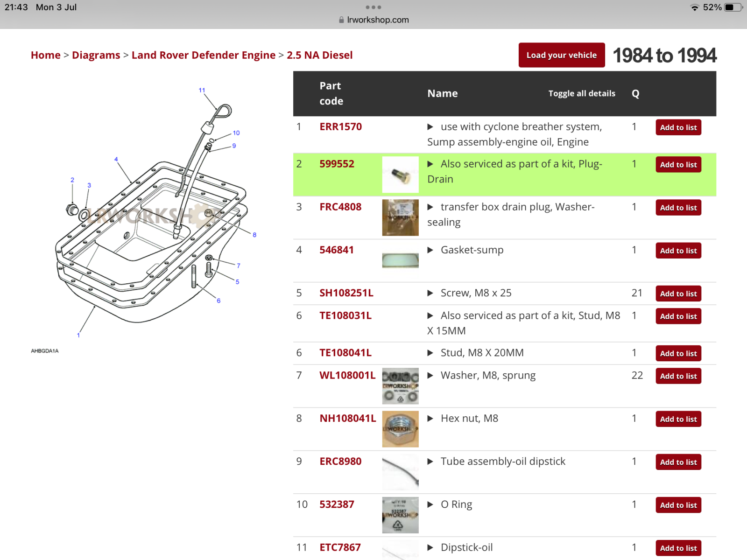
Task: Expand details triangle for Plug-Drain 599552
Action: pos(430,164)
